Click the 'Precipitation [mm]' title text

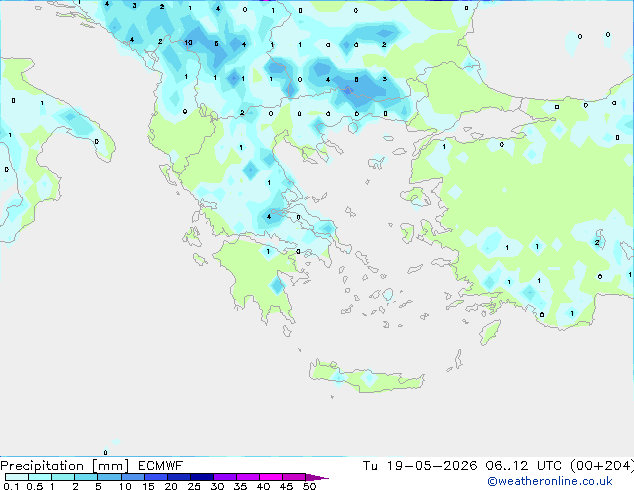[64, 466]
